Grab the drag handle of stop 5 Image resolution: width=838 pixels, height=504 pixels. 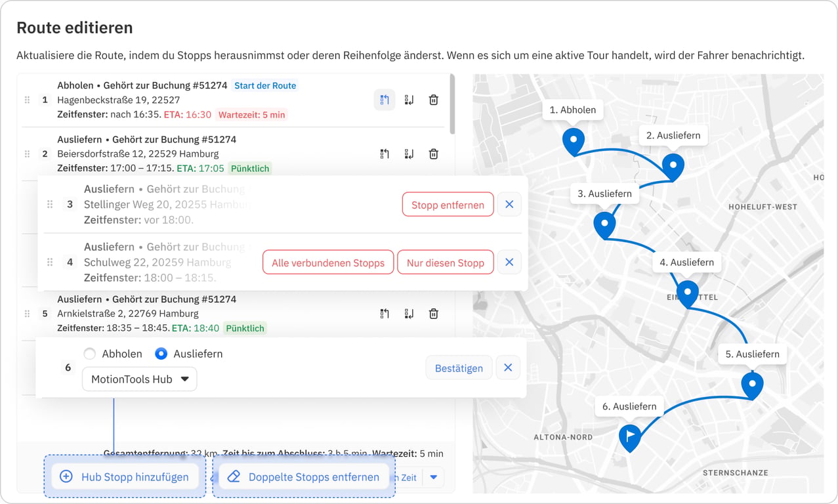pyautogui.click(x=27, y=314)
